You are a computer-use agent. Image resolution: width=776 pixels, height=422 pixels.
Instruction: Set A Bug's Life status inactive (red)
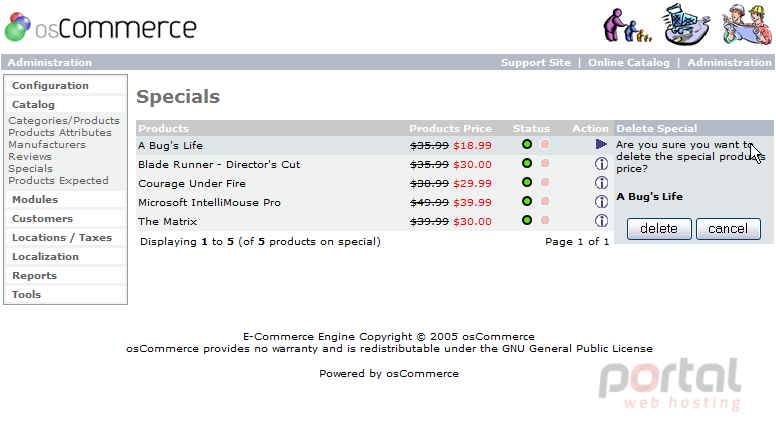coord(545,144)
